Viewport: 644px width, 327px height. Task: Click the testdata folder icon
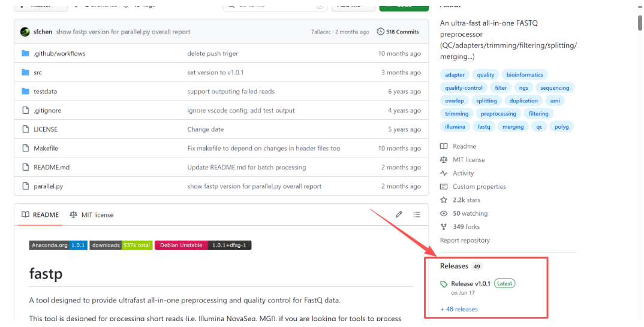click(x=25, y=91)
